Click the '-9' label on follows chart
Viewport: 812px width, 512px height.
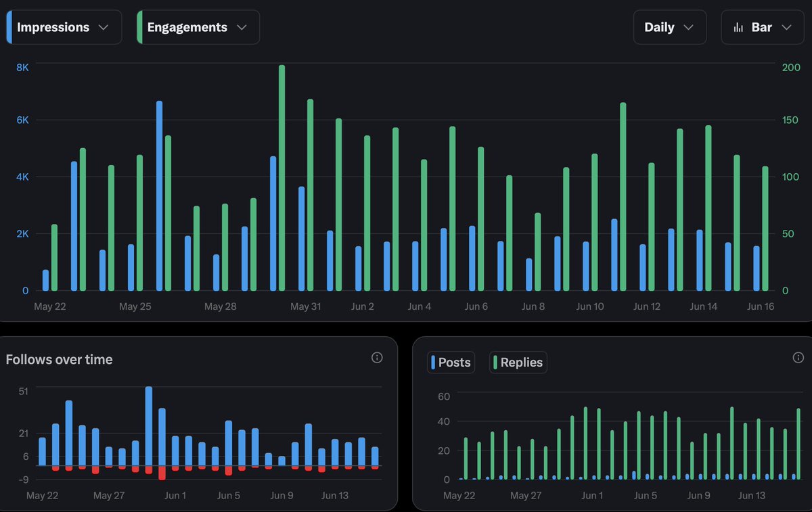click(x=22, y=480)
